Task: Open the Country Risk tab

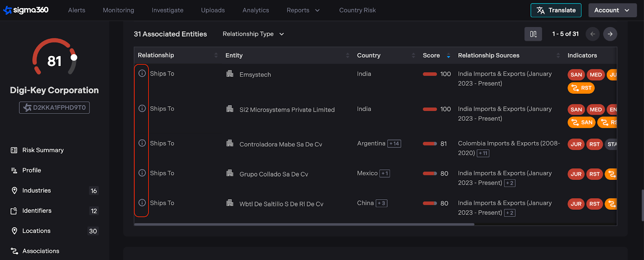Action: pos(357,10)
